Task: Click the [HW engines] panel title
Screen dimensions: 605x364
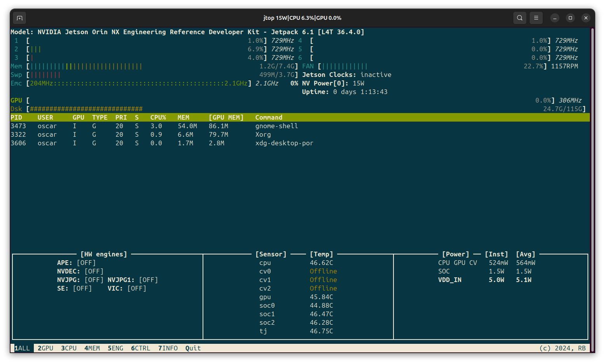Action: (x=104, y=254)
